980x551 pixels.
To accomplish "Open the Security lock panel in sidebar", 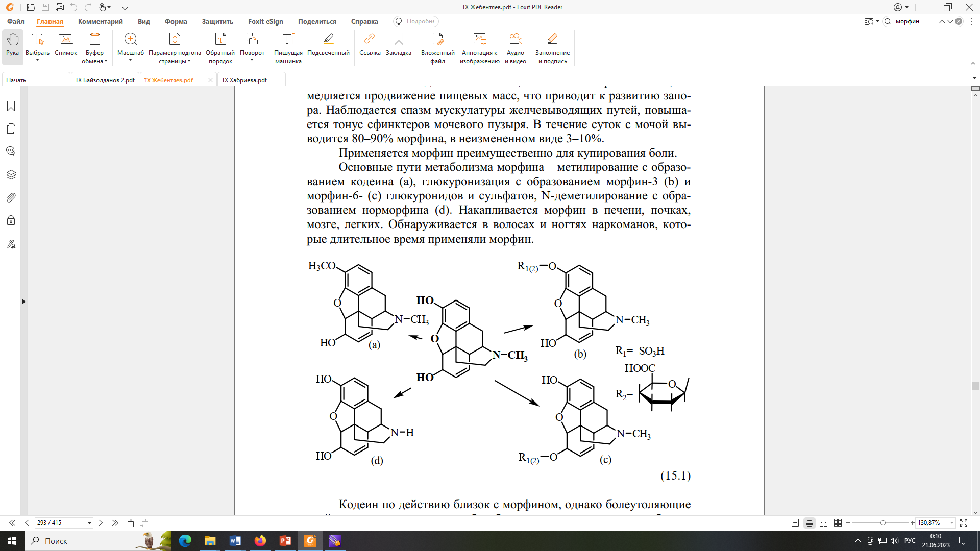I will (x=11, y=220).
